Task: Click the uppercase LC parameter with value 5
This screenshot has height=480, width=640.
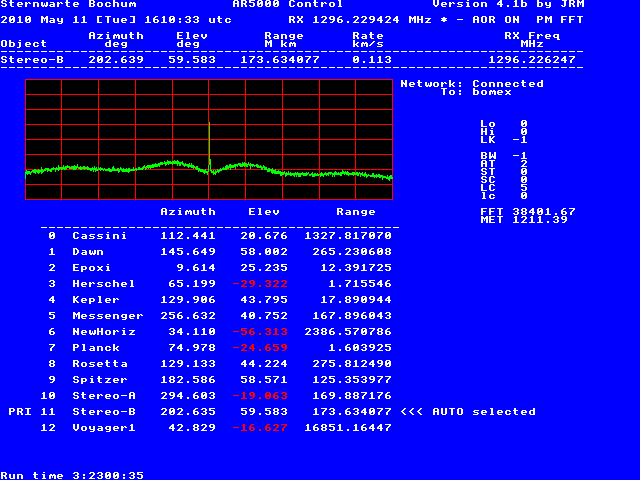Action: coord(504,188)
